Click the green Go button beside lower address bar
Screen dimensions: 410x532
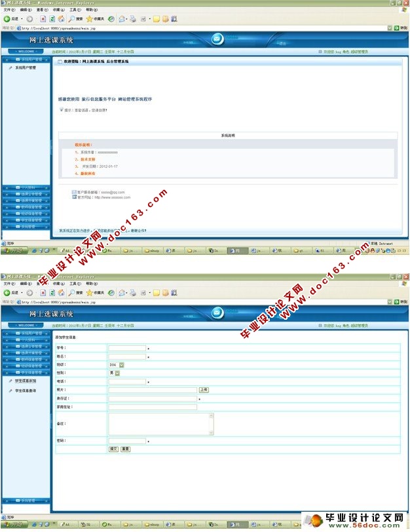(396, 301)
